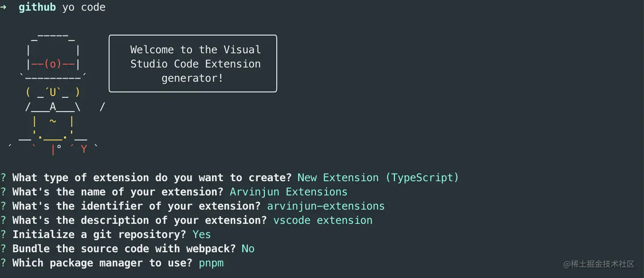Viewport: 644px width, 278px height.
Task: Click the 'Yes' answer for git repository
Action: click(202, 234)
